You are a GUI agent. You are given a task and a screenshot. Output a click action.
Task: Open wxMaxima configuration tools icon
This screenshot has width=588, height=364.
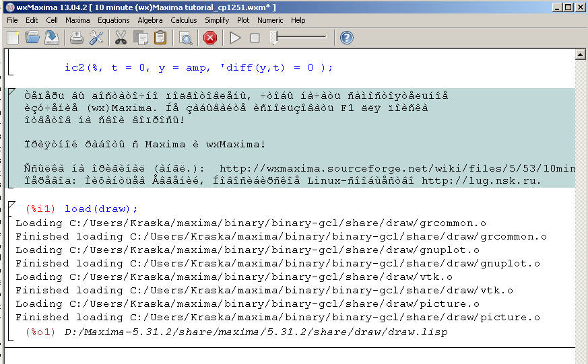[96, 38]
